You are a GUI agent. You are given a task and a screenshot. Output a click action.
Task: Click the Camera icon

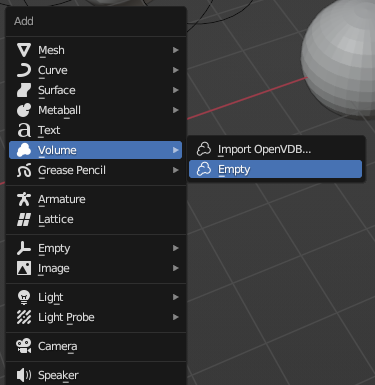point(24,346)
